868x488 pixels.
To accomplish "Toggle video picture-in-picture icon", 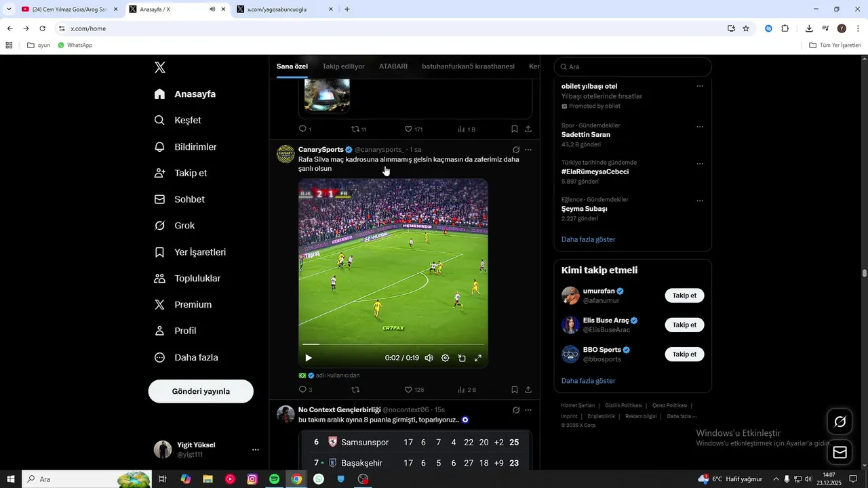I will [x=462, y=358].
